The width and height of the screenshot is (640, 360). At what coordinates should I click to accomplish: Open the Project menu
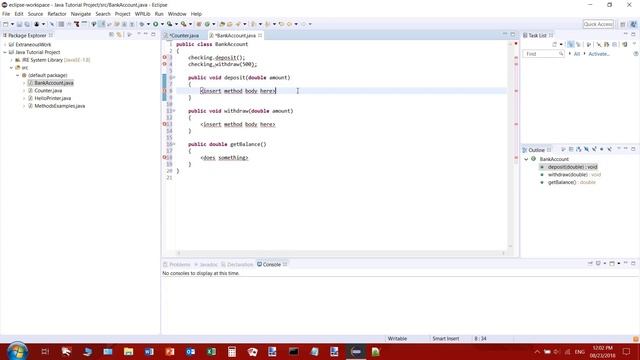[122, 14]
